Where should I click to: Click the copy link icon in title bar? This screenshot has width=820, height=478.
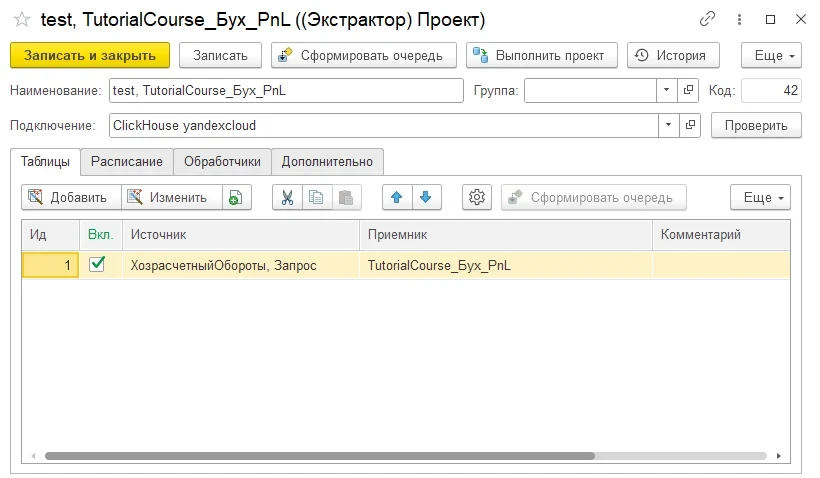point(708,19)
